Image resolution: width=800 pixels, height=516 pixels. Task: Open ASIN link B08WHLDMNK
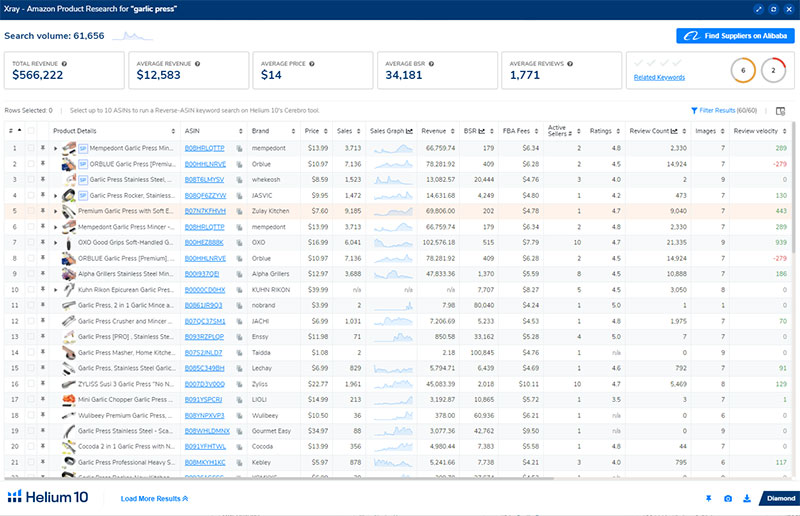[207, 431]
